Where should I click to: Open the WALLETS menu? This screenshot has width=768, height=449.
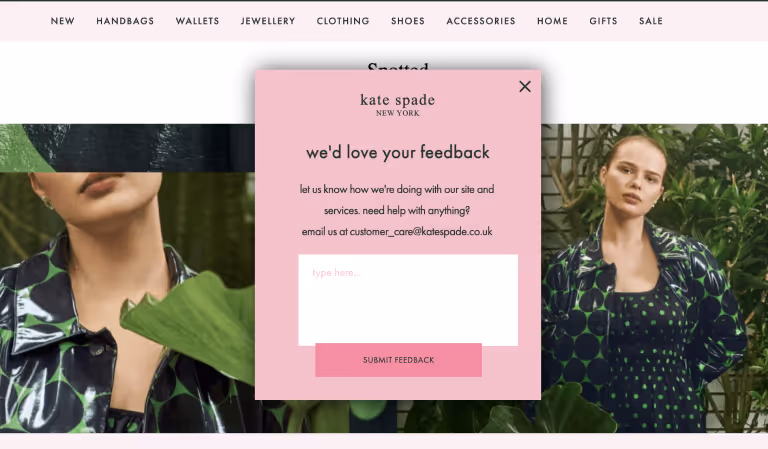coord(197,21)
